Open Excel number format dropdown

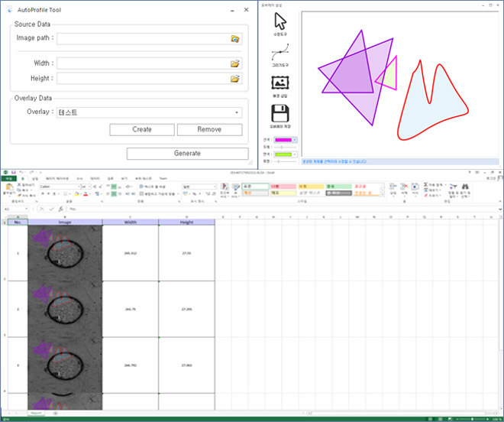click(215, 187)
